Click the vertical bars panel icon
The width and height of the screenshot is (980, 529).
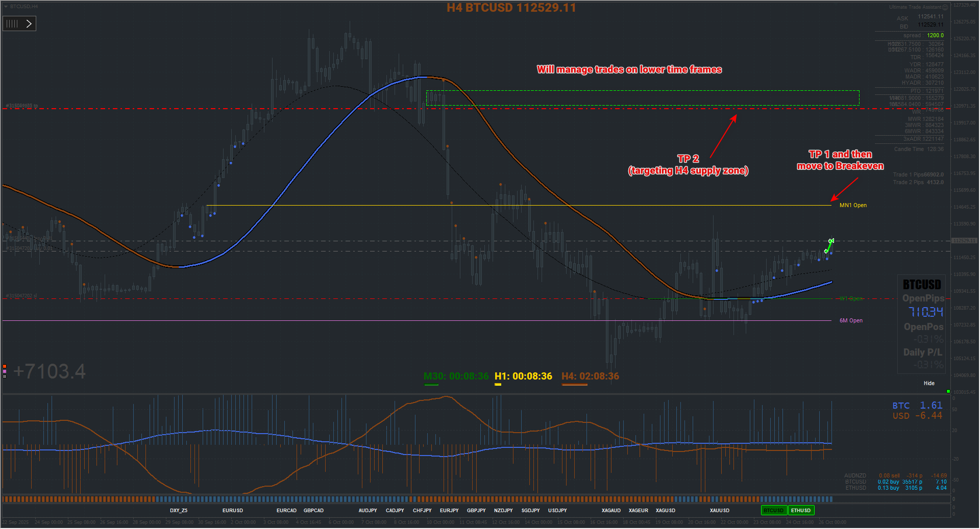pos(12,23)
